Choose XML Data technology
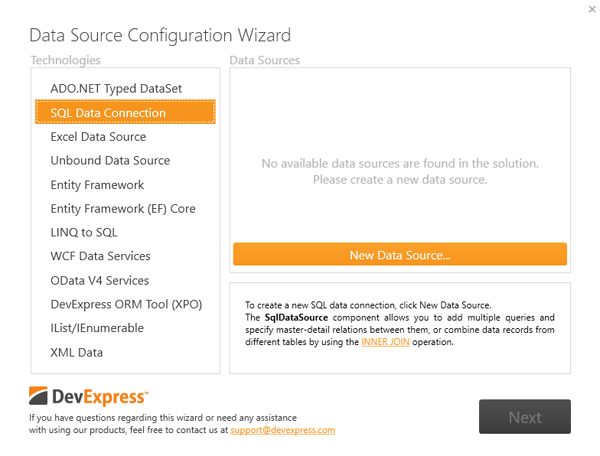Image resolution: width=600 pixels, height=456 pixels. pos(76,352)
